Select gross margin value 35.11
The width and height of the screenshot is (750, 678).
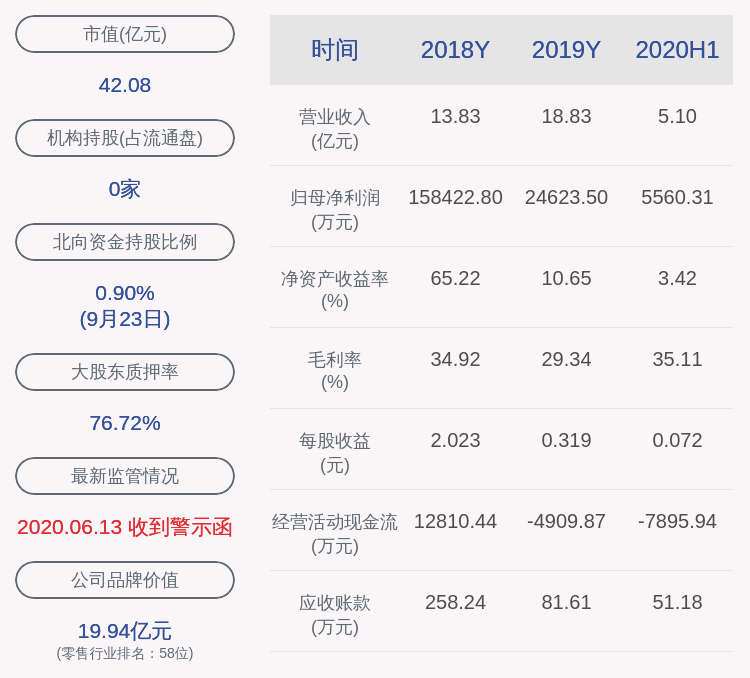click(x=677, y=359)
